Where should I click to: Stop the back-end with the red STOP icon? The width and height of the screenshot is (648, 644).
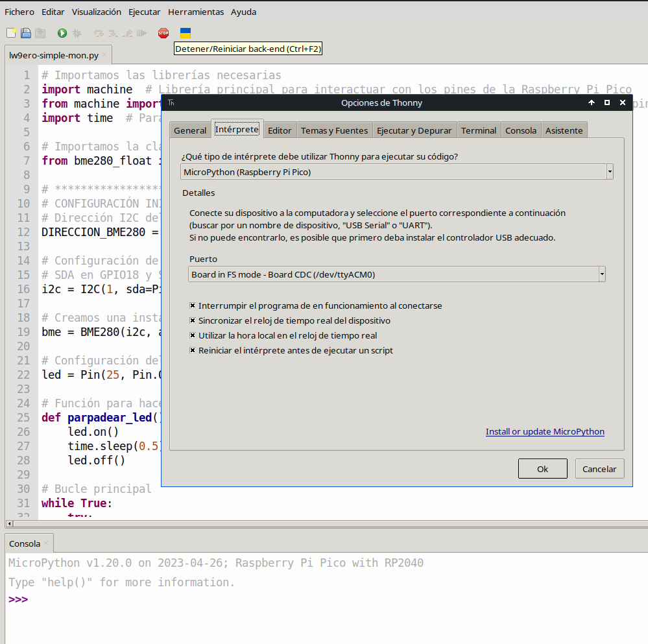pyautogui.click(x=163, y=33)
